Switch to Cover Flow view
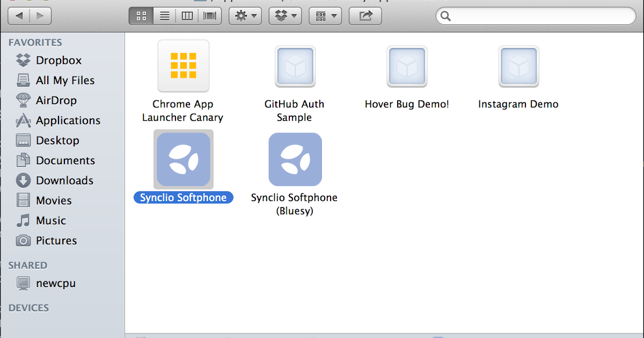 point(209,15)
